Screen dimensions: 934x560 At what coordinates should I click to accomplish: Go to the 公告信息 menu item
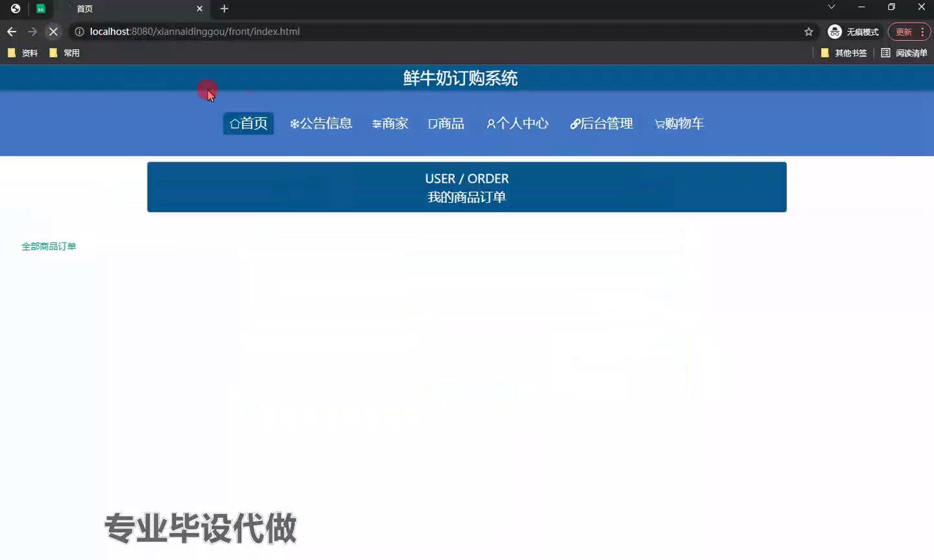click(321, 123)
